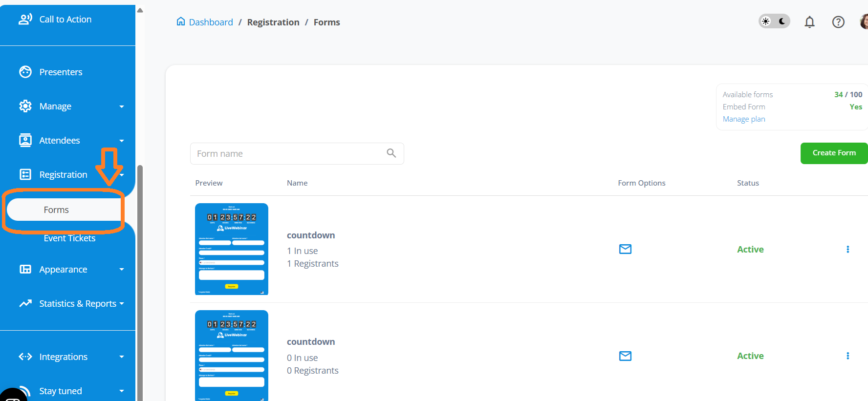Click the Form name search field
The image size is (868, 401).
tap(288, 154)
